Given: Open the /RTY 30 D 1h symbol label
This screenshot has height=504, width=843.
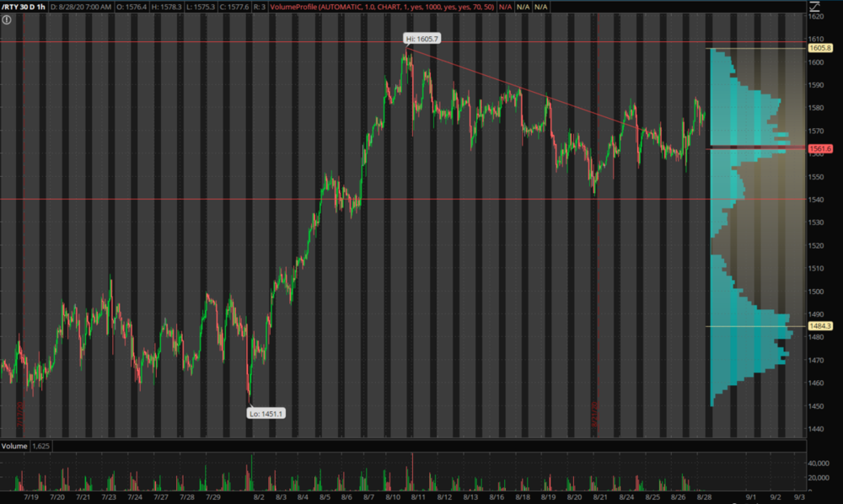Looking at the screenshot, I should tap(24, 7).
